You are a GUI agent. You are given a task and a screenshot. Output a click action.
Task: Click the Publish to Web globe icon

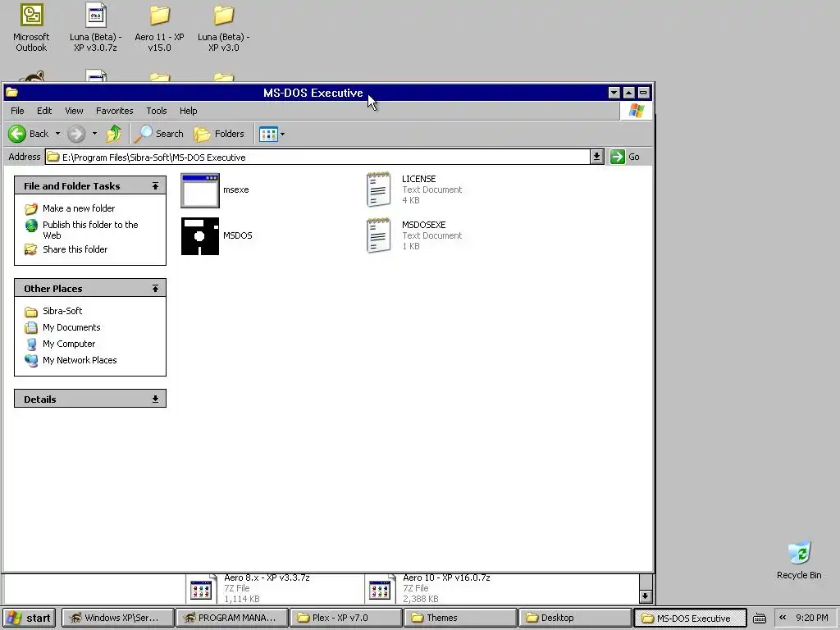coord(31,226)
